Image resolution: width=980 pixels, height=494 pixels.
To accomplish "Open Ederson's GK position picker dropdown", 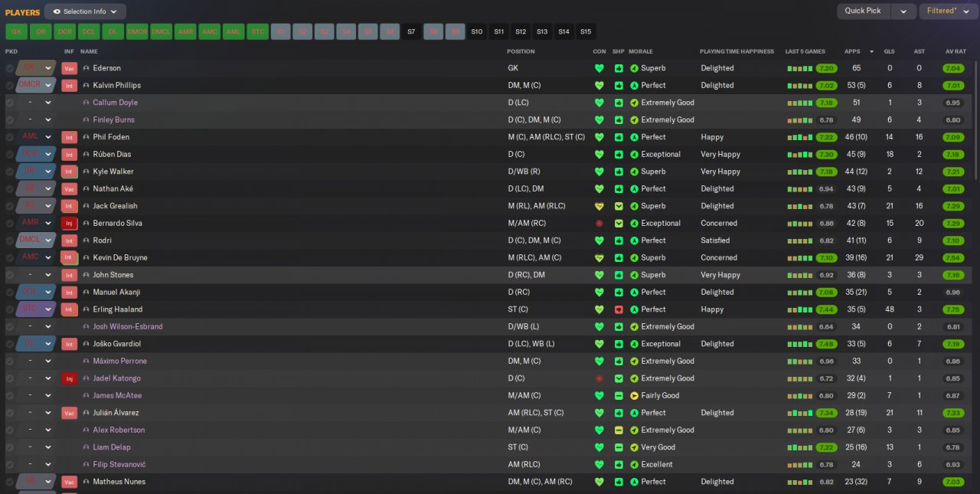I will [x=48, y=68].
